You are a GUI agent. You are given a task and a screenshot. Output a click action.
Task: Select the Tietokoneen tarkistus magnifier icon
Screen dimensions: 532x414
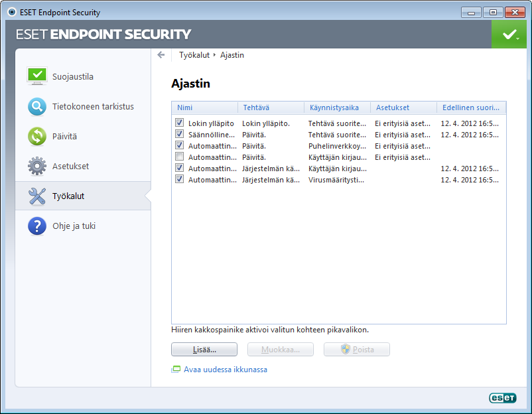(37, 107)
